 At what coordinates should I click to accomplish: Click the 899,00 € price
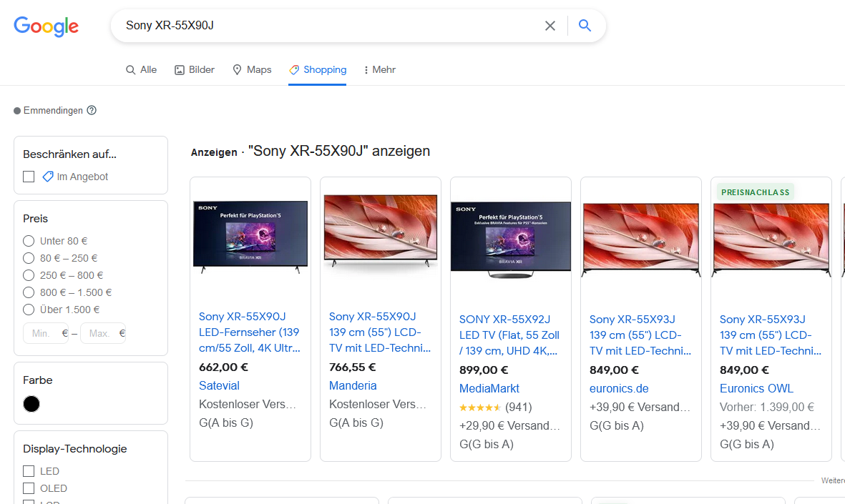(484, 370)
